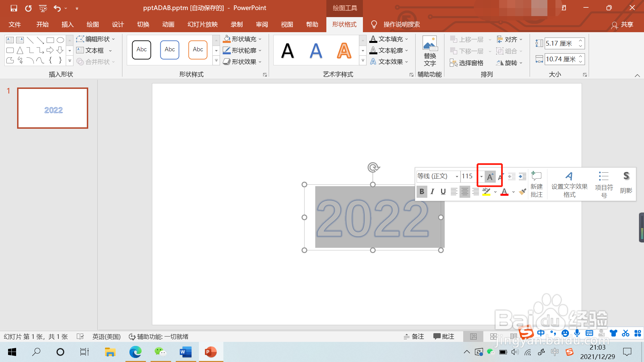Click the Notes (备注) status bar button
This screenshot has width=644, height=362.
pos(414,337)
